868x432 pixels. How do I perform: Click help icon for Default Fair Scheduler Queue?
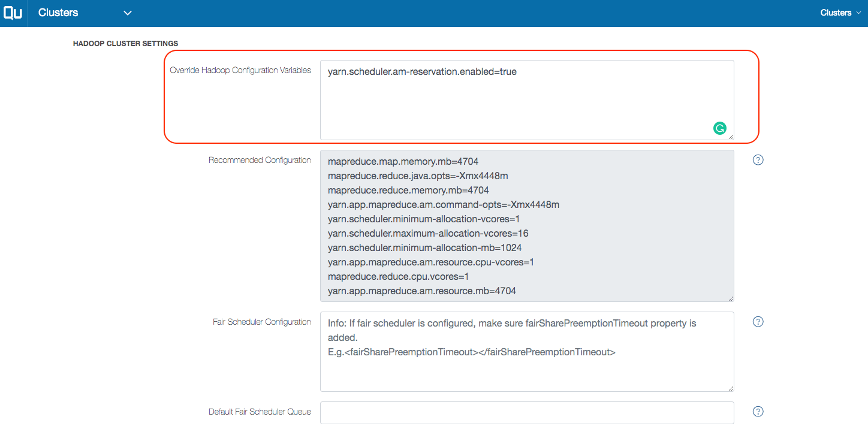tap(758, 412)
